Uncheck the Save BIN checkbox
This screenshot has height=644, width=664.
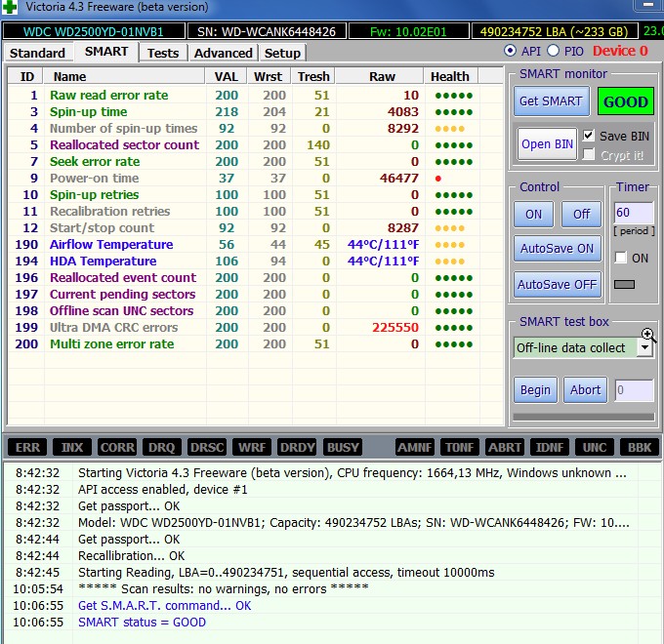(x=589, y=136)
